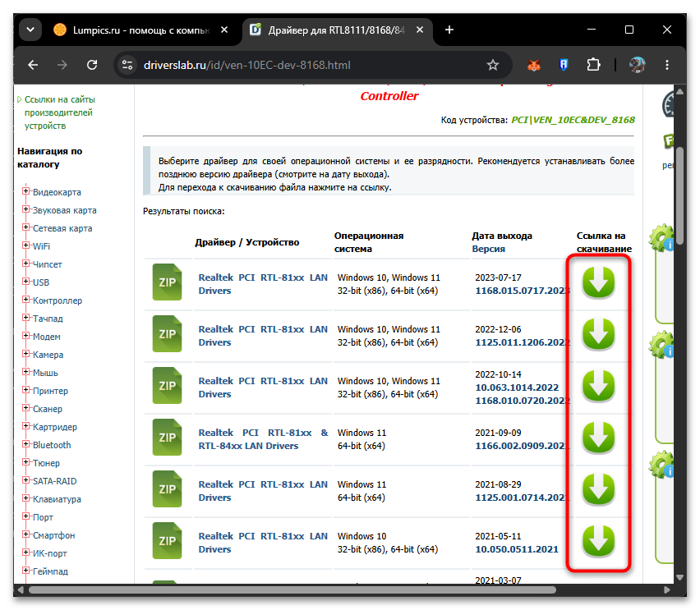Click ZIP icon of the 2021-08-29 driver

point(167,489)
